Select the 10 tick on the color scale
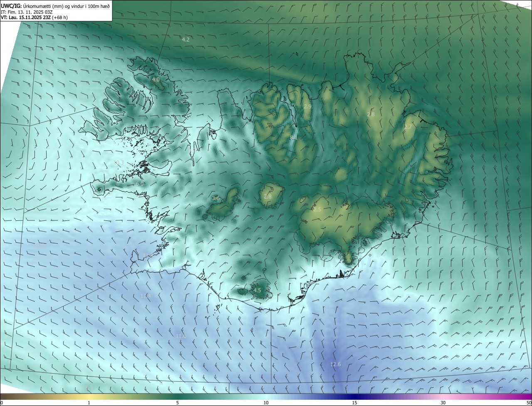532x406 pixels. click(266, 403)
